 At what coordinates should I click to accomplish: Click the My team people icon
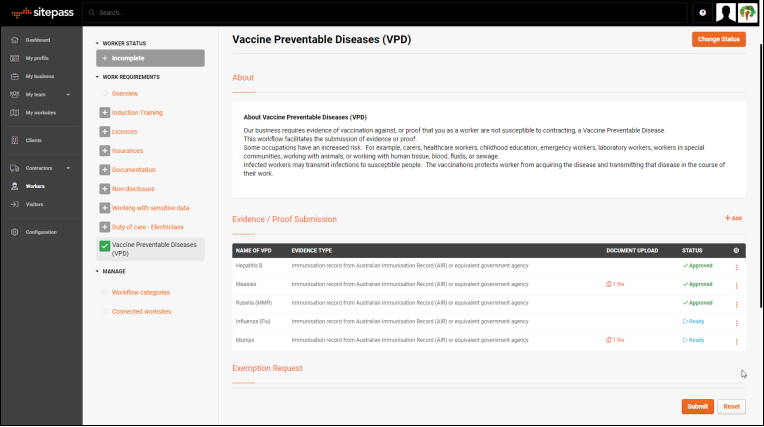pos(15,95)
